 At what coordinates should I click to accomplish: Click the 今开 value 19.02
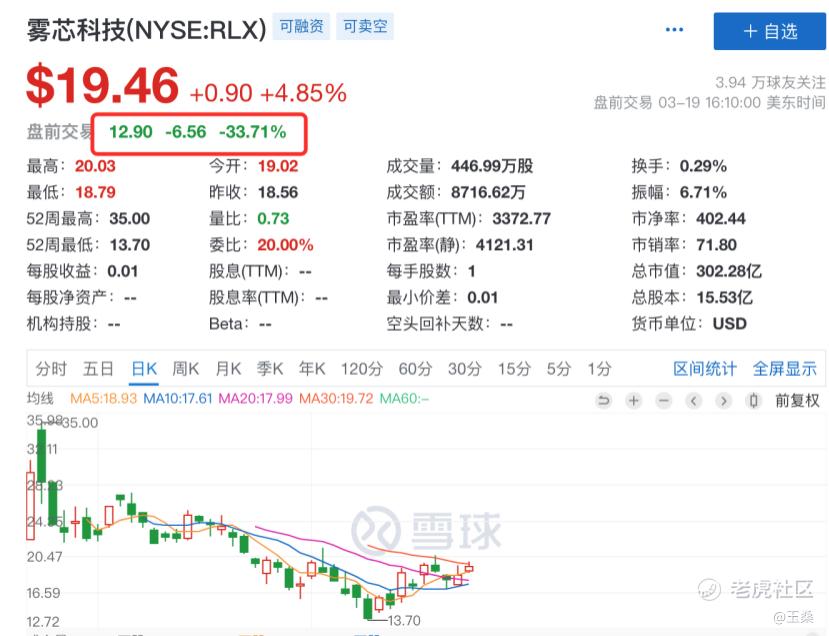click(x=278, y=166)
